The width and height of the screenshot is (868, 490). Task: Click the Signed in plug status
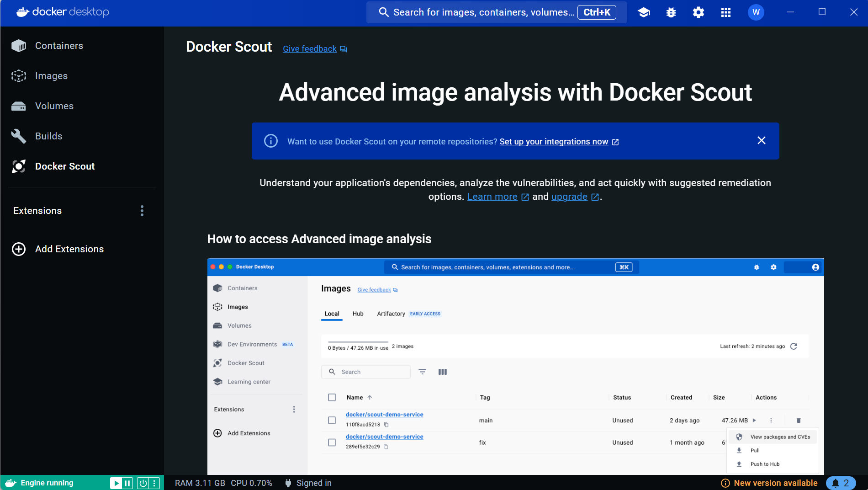click(308, 483)
